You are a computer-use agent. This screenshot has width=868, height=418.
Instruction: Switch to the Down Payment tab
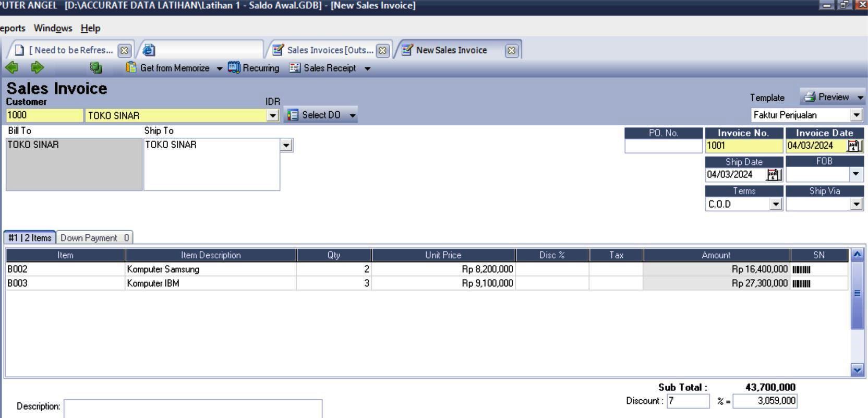pos(94,238)
